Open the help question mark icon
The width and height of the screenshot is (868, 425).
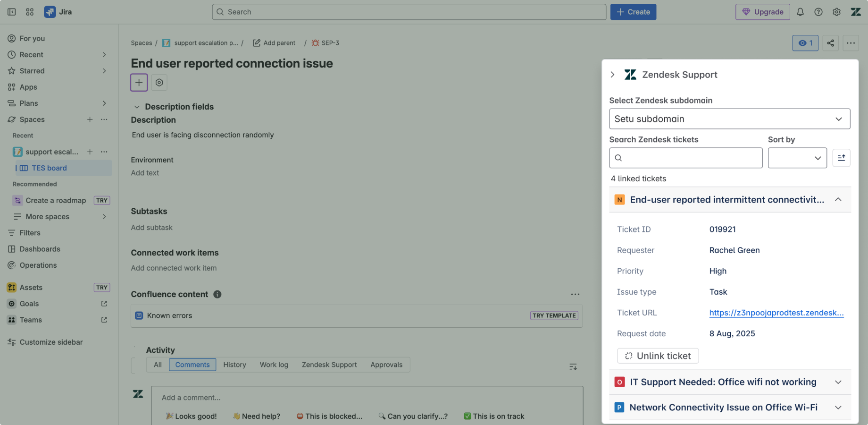pos(818,12)
